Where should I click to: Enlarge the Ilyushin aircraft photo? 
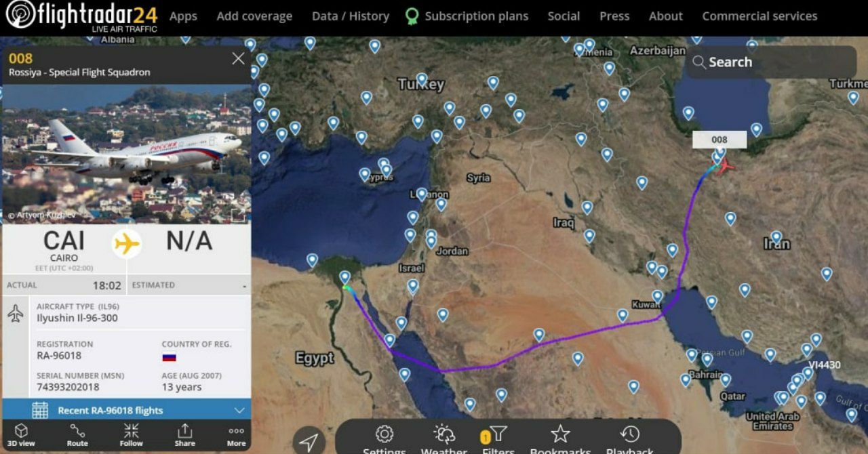(x=239, y=215)
